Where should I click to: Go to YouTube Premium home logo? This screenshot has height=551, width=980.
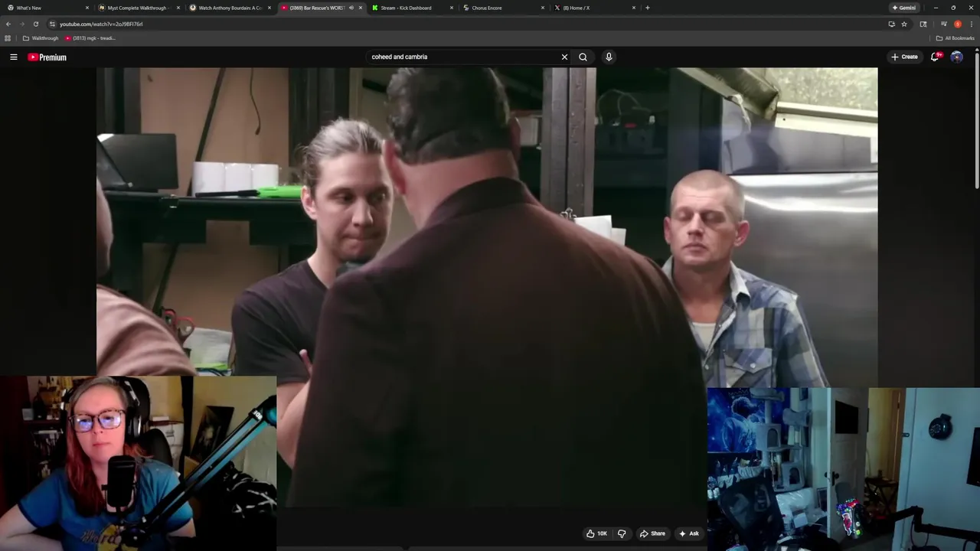coord(47,57)
